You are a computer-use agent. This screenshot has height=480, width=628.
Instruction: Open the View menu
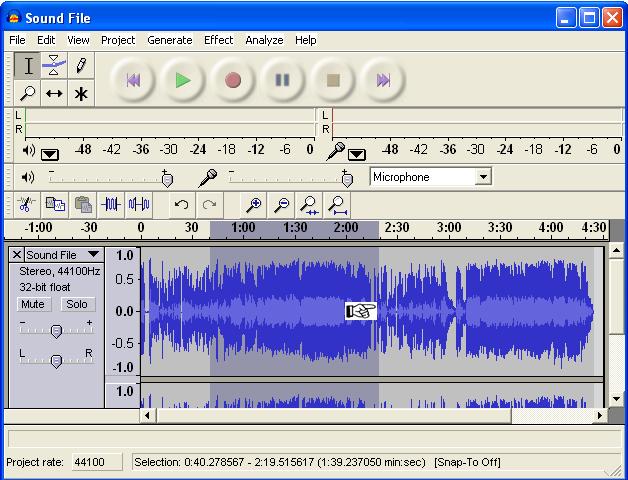pyautogui.click(x=78, y=40)
